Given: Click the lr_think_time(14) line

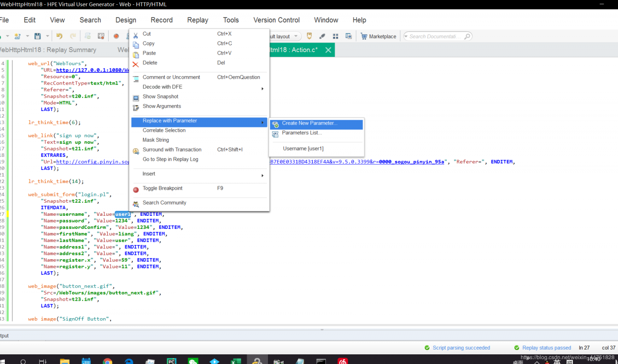Looking at the screenshot, I should point(56,182).
